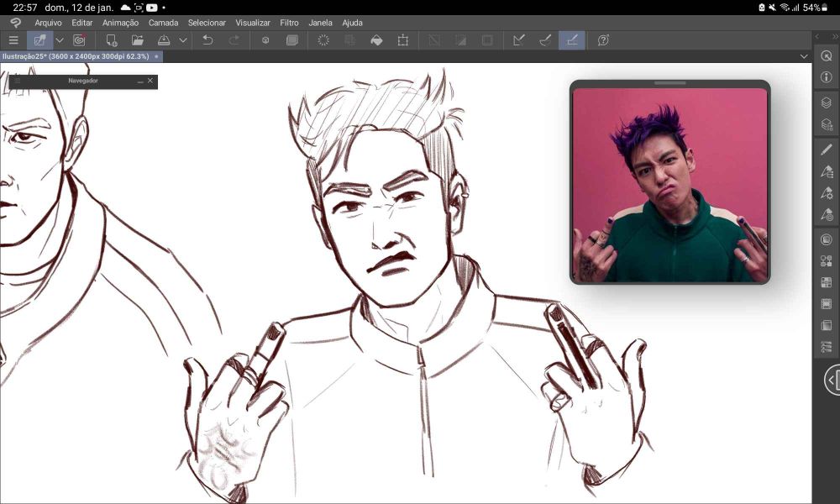Viewport: 840px width, 504px height.
Task: Click the Clear Selection dashed-circle icon
Action: 323,39
